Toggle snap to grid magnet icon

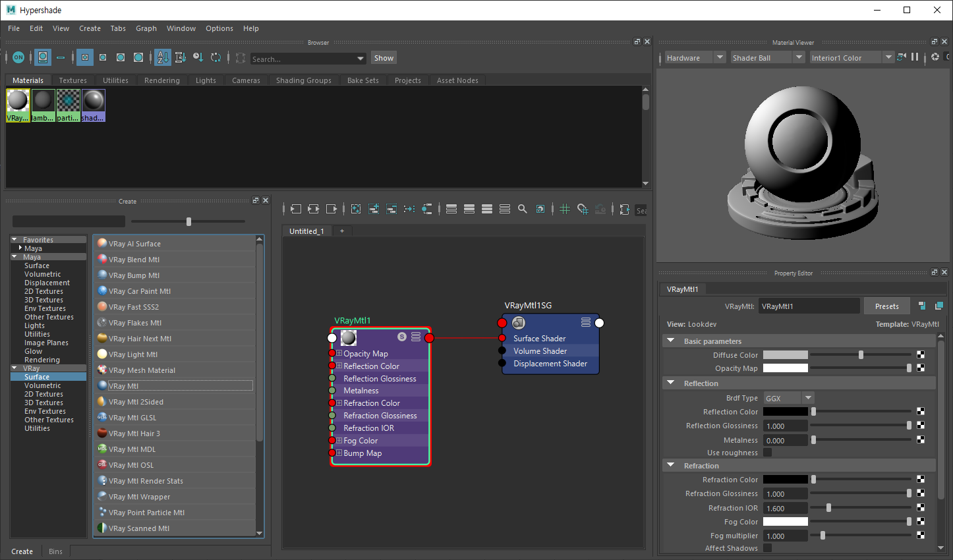583,209
